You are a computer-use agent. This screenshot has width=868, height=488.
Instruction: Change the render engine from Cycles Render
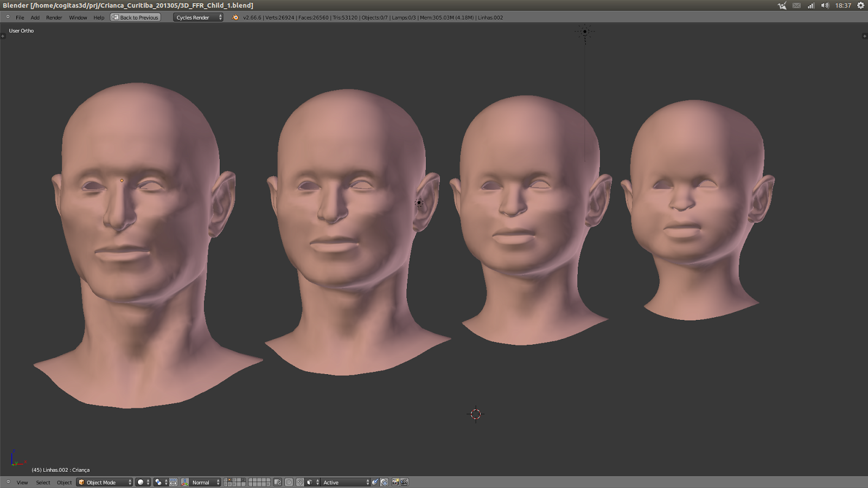coord(197,17)
